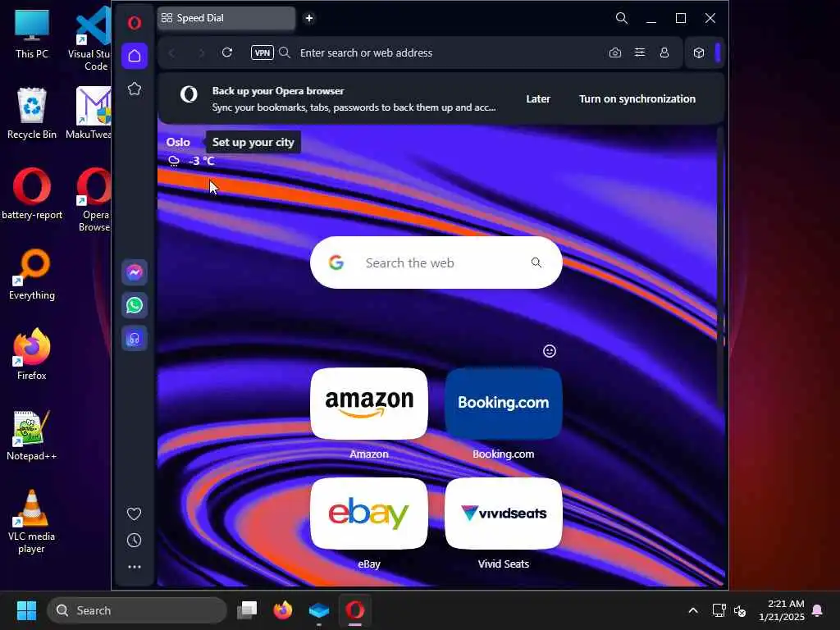This screenshot has height=630, width=840.
Task: Open the taskbar clock and date
Action: coord(782,610)
